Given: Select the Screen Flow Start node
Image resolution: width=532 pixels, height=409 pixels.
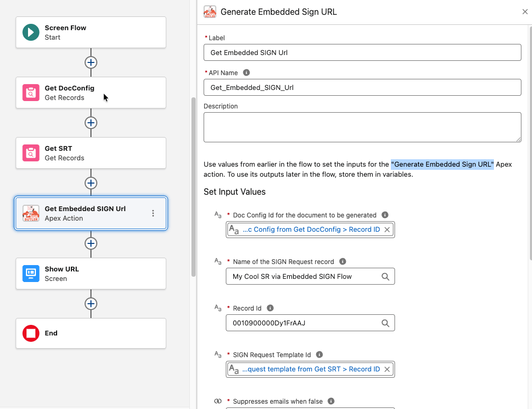Looking at the screenshot, I should (x=91, y=32).
